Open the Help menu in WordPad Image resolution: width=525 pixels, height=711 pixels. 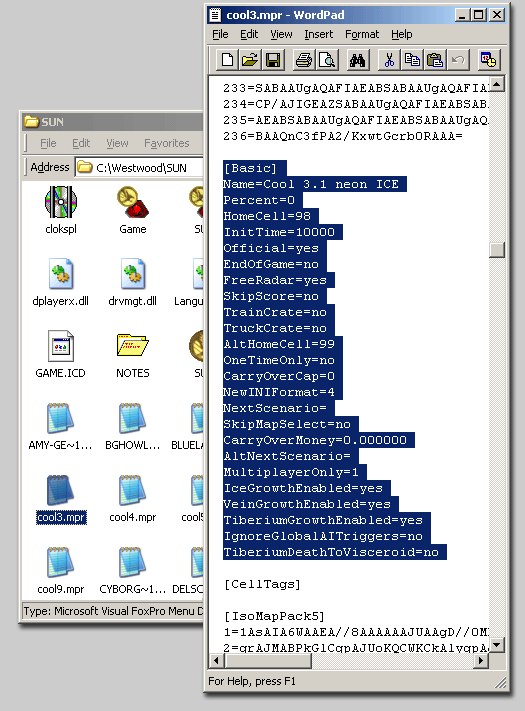pos(402,34)
